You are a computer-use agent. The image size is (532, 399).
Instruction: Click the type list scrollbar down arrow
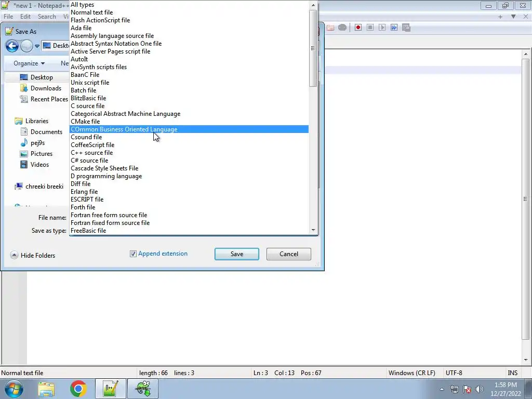[313, 230]
